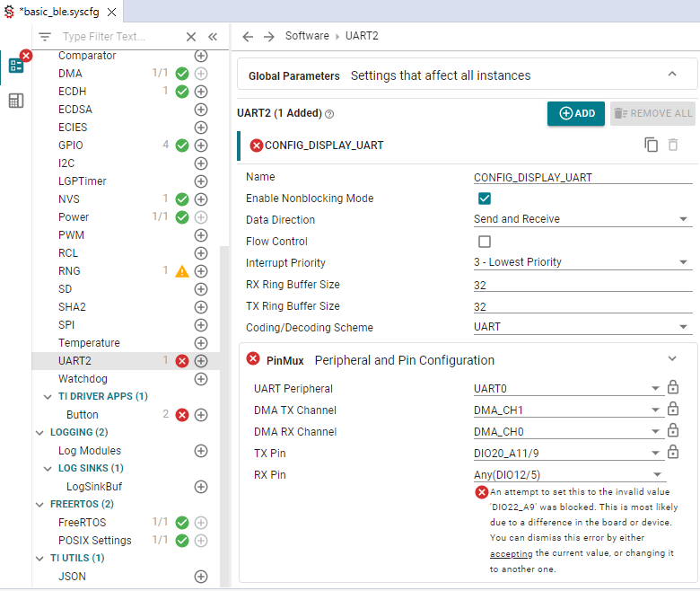
Task: Toggle lock on the UART Peripheral
Action: pyautogui.click(x=673, y=388)
